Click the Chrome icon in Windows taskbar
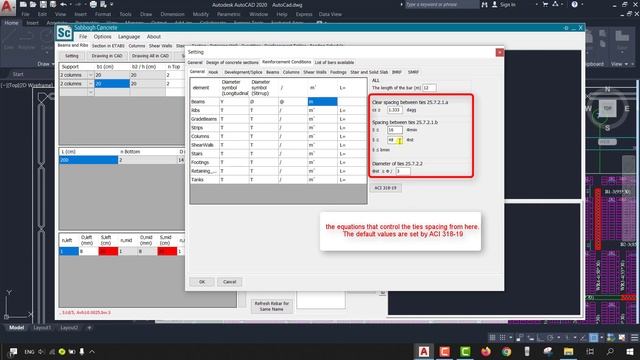 pyautogui.click(x=506, y=351)
